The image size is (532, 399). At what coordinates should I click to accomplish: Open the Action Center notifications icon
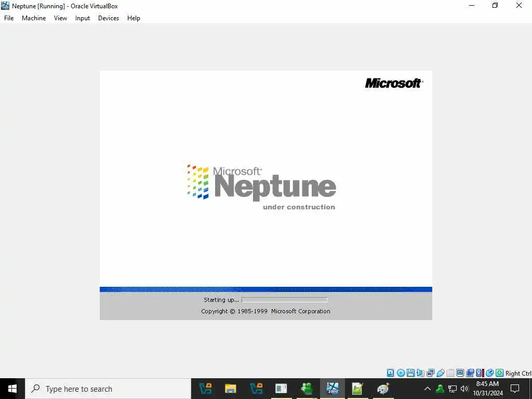point(515,389)
